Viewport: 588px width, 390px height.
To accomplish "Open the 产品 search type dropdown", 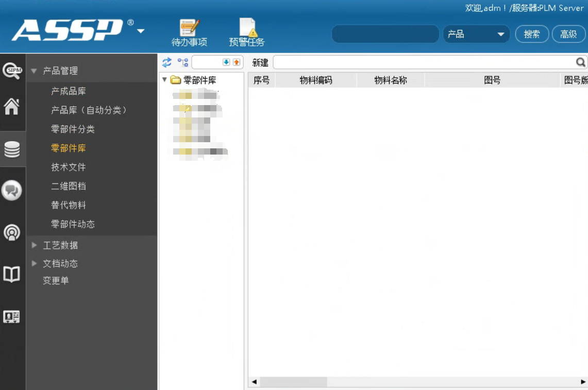I will [476, 34].
